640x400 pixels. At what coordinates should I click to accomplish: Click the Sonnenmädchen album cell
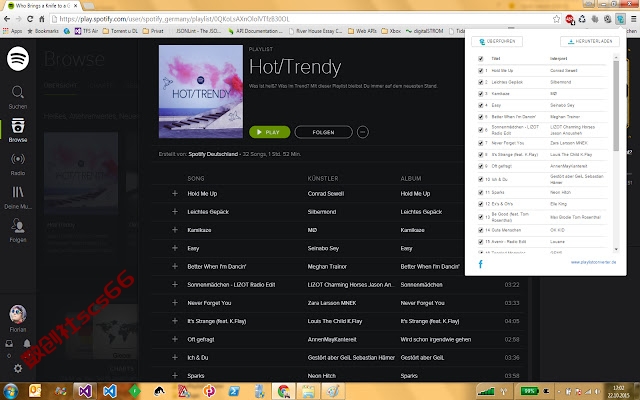[x=421, y=284]
